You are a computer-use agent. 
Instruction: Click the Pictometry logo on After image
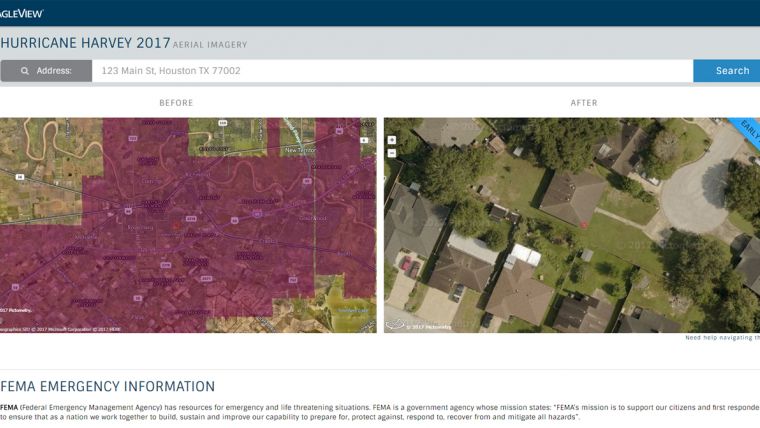click(395, 325)
